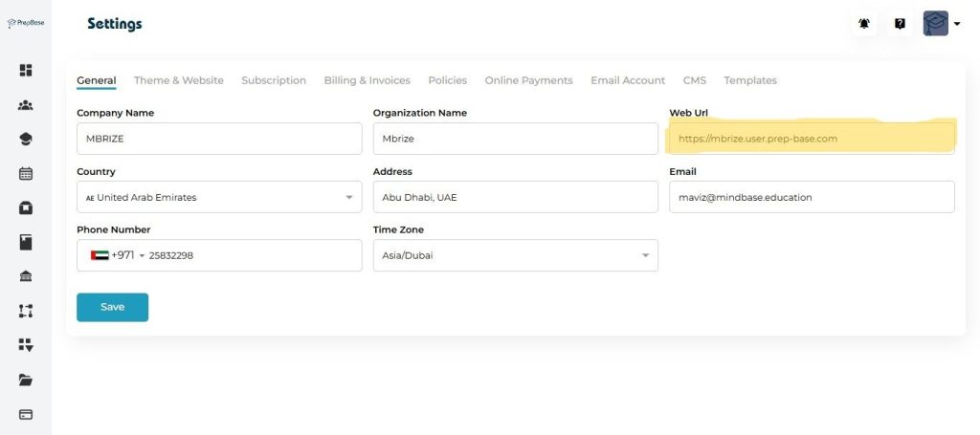Click the users group icon in sidebar
This screenshot has height=435, width=980.
click(26, 105)
